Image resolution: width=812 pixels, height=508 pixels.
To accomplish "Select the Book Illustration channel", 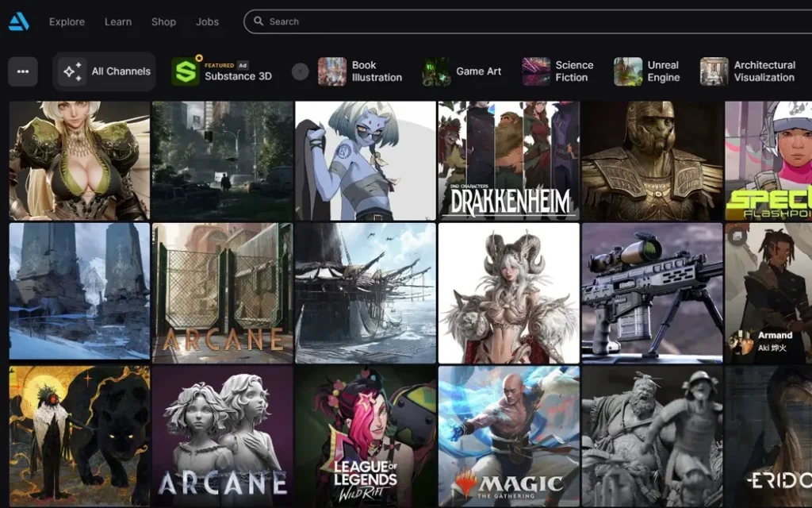I will click(361, 71).
